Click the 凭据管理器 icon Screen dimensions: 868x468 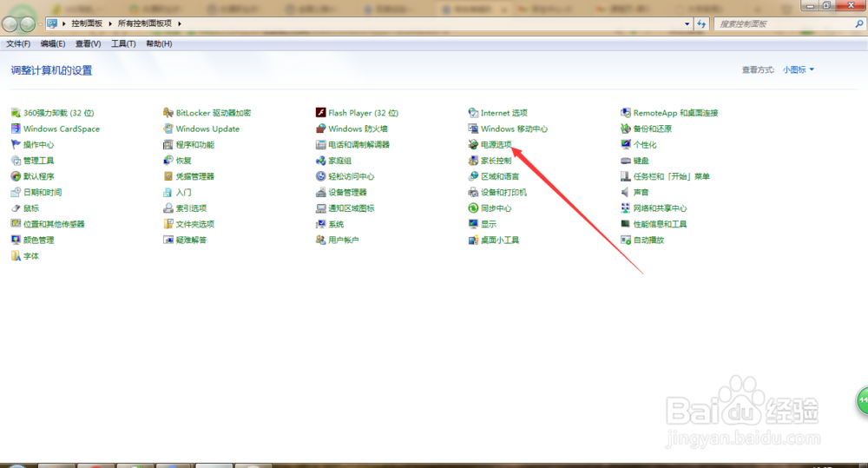168,176
